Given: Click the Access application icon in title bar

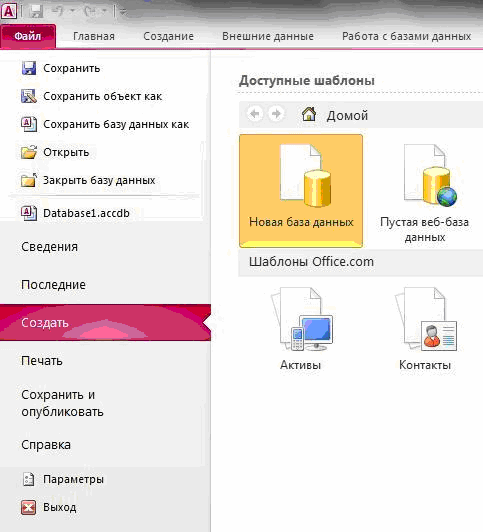Looking at the screenshot, I should click(8, 11).
